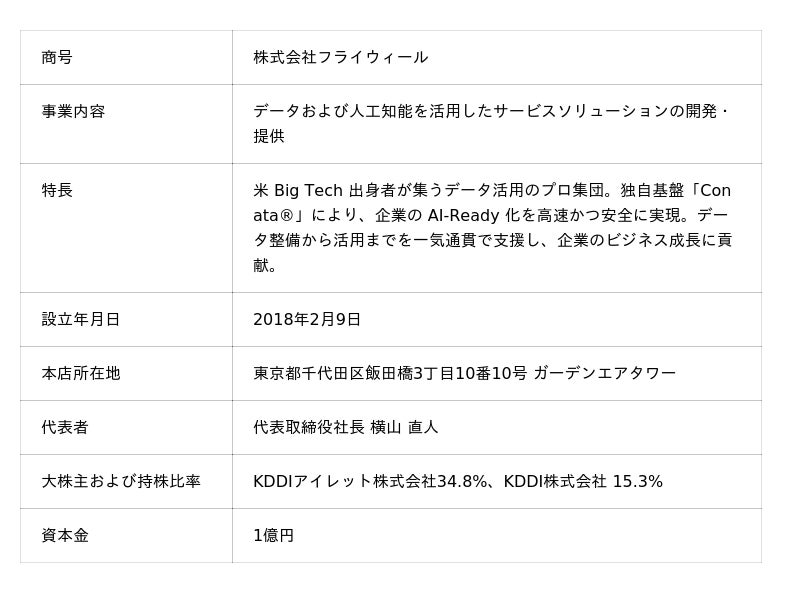Select the capital amount 1億円
This screenshot has width=800, height=593.
coord(273,535)
